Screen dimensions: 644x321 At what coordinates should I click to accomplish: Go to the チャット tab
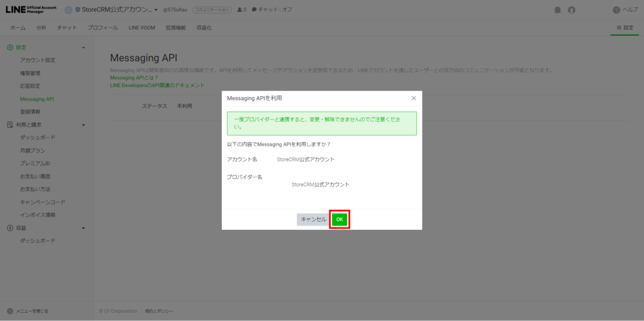click(67, 28)
